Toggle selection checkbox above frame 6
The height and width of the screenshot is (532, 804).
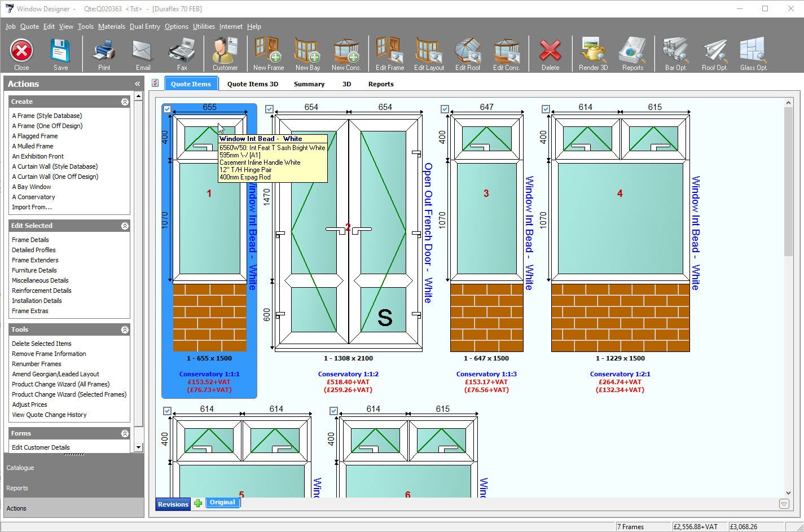click(333, 411)
